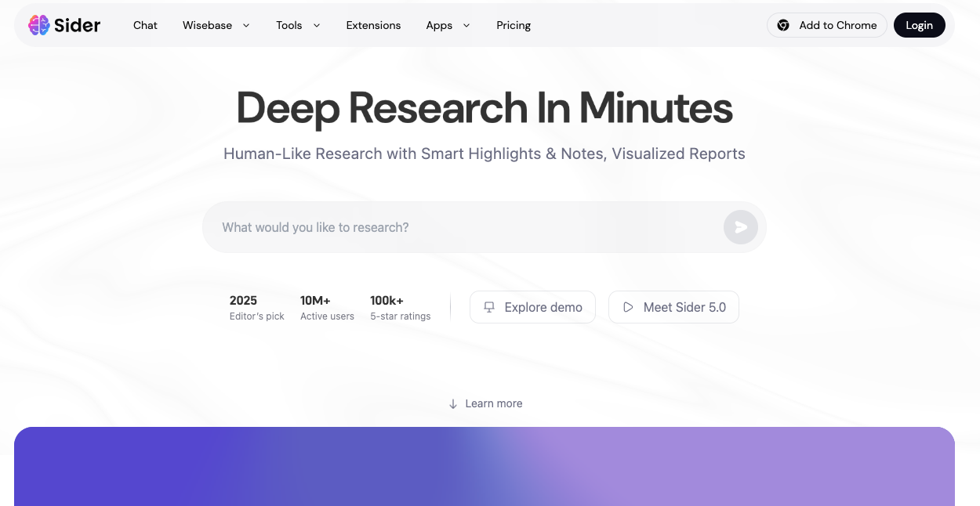980x506 pixels.
Task: Click the Meet Sider 5.0 button
Action: pos(673,307)
